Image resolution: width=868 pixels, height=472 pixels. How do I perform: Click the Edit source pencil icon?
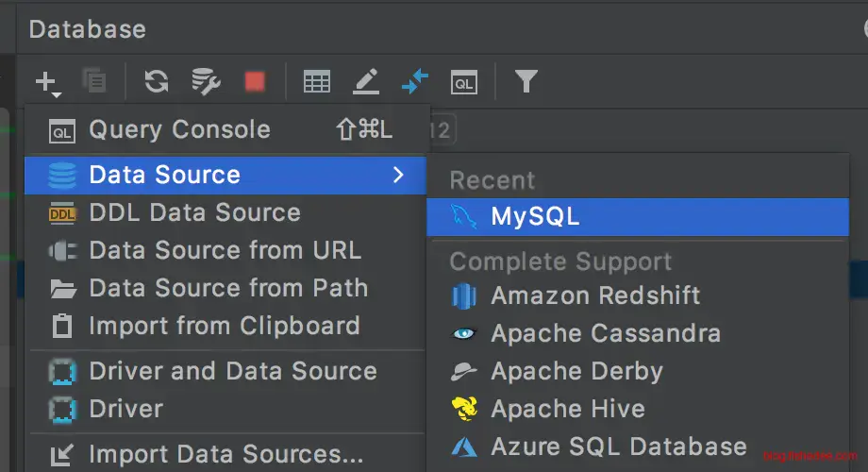(366, 82)
